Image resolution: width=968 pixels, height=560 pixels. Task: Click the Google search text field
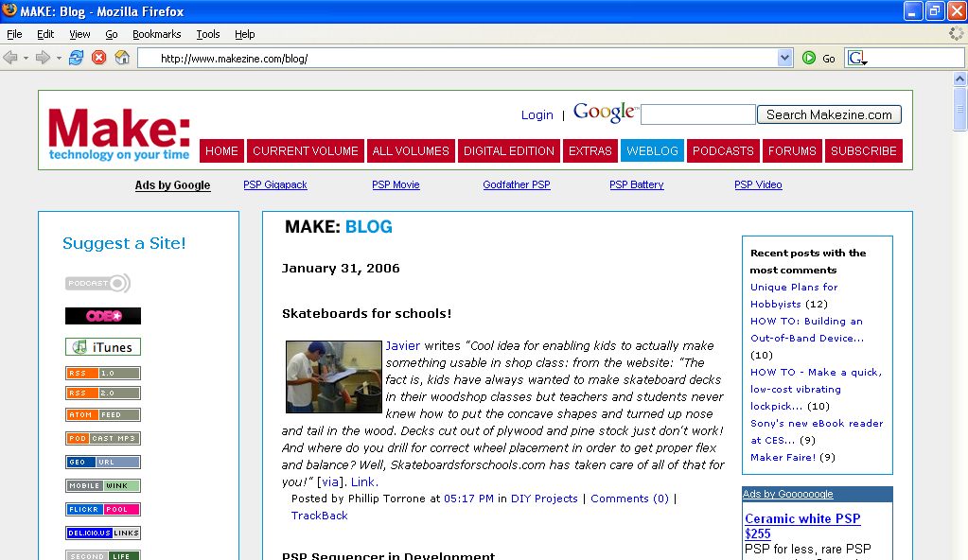(698, 114)
